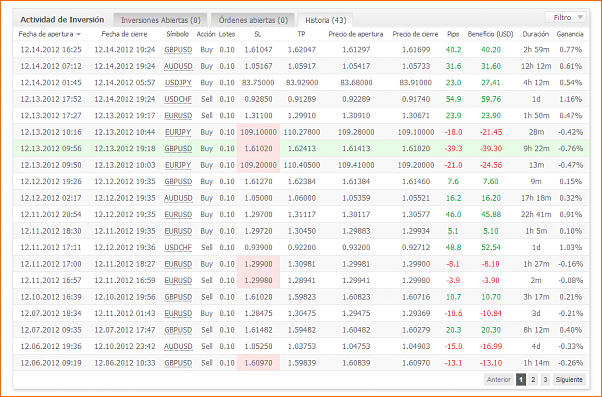Sort by Fecha de apertura column
Screen dimensions: 602x397
50,34
